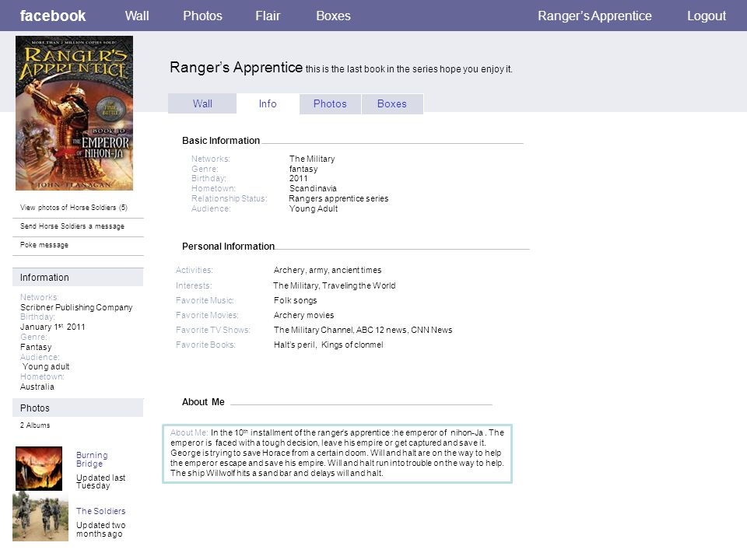Click 'Halt's peril, Kings of clonmel' books value
The image size is (747, 560).
(x=328, y=345)
